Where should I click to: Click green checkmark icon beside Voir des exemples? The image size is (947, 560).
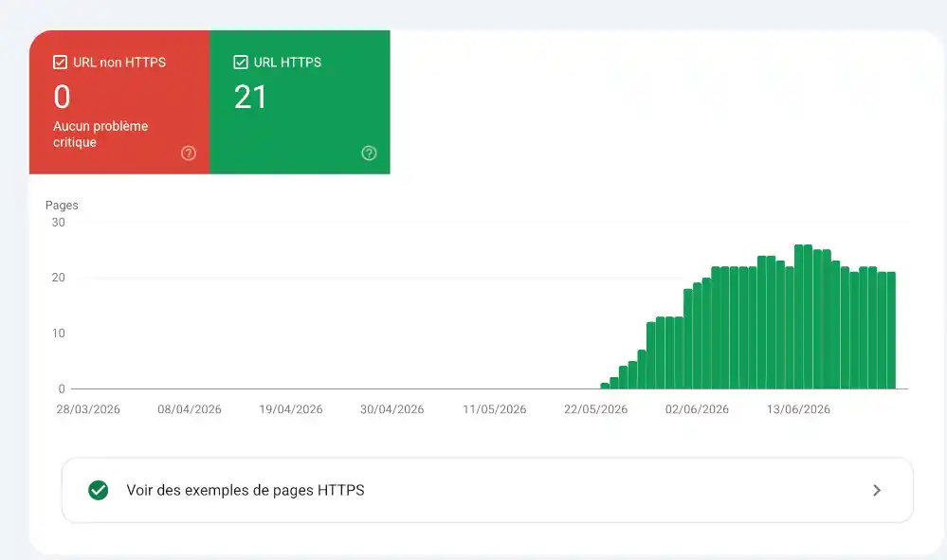(99, 490)
